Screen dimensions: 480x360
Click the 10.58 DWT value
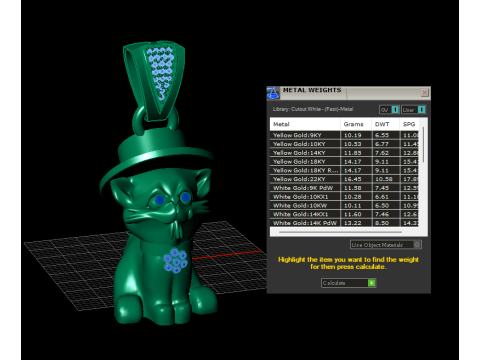(384, 179)
